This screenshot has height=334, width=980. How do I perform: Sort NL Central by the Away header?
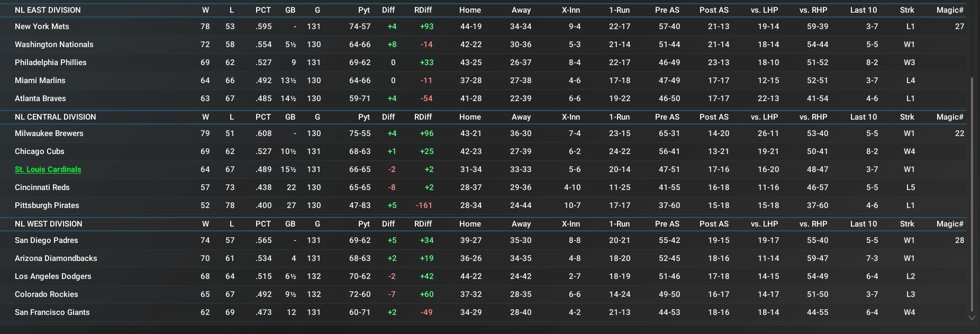tap(521, 117)
